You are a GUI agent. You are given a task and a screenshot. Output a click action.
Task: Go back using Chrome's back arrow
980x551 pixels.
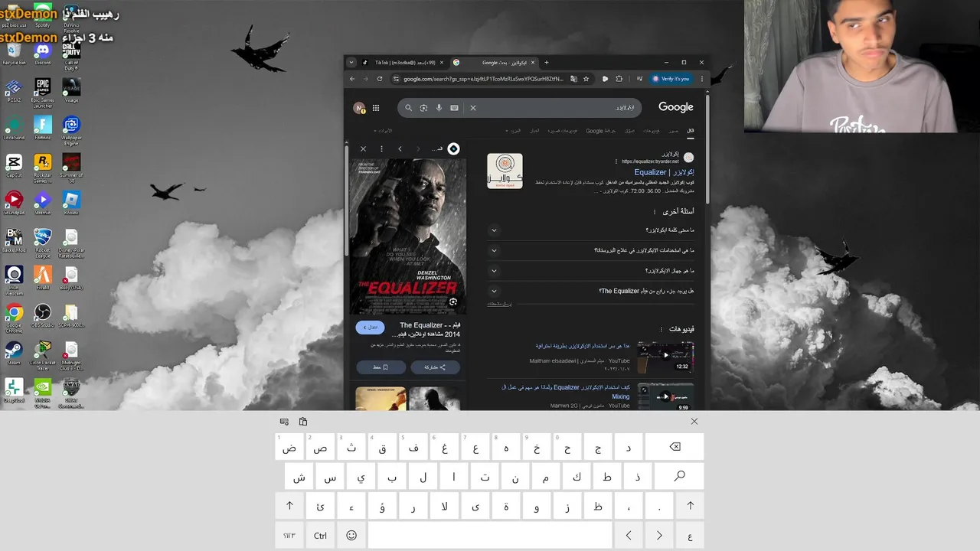(352, 79)
